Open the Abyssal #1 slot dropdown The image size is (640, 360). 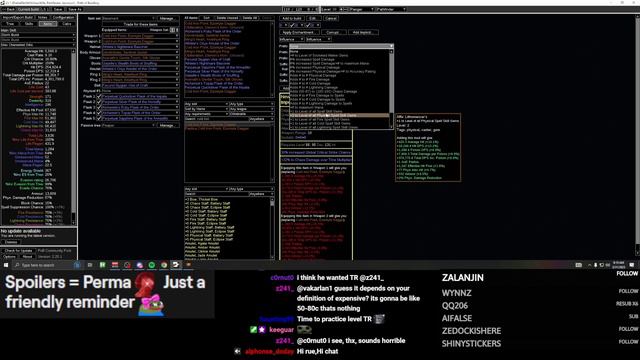(140, 91)
